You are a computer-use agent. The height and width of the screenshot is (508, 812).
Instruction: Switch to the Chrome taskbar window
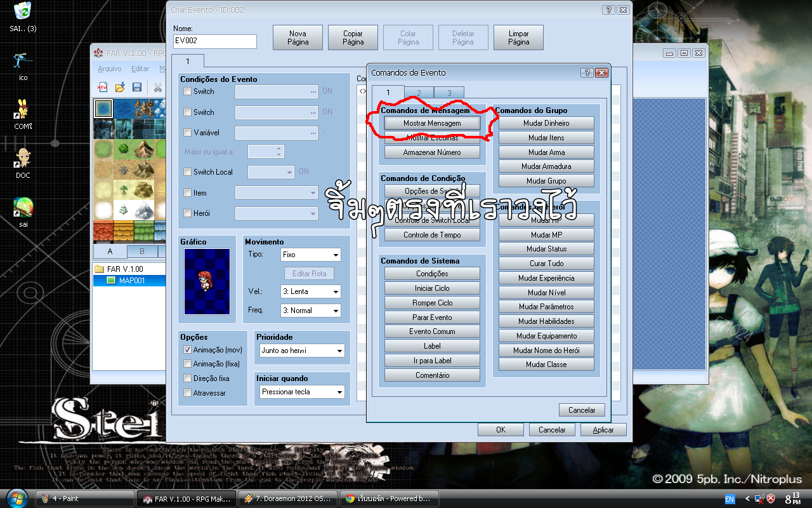[x=389, y=498]
